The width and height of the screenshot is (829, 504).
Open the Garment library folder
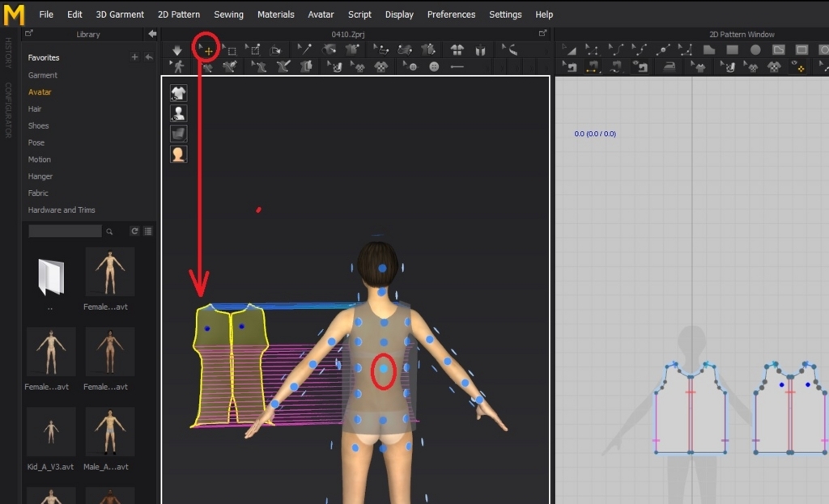pyautogui.click(x=43, y=75)
